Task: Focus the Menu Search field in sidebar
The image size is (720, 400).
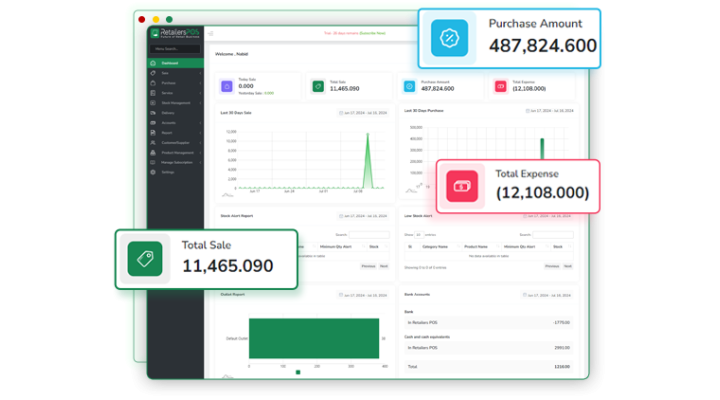Action: coord(175,49)
